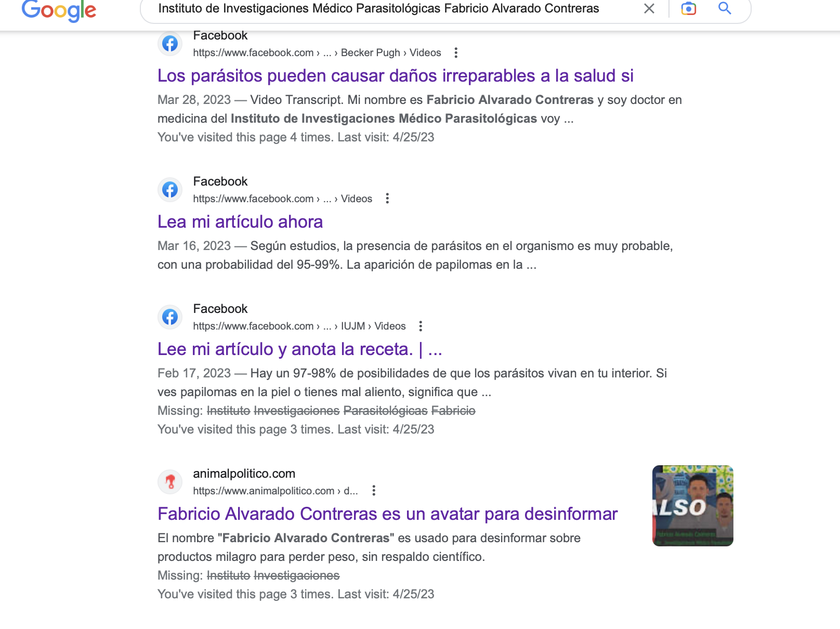Viewport: 840px width, 629px height.
Task: Click the animalpolitico result thumbnail image
Action: 693,506
